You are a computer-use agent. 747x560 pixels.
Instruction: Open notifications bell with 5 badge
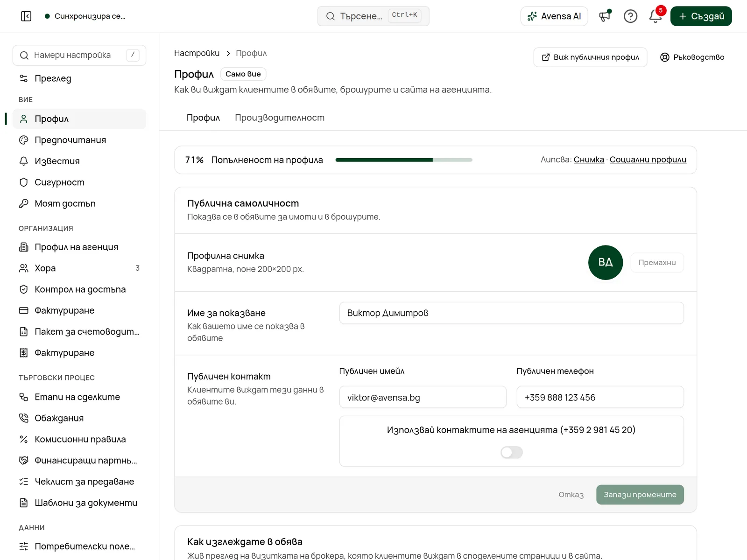[x=655, y=16]
